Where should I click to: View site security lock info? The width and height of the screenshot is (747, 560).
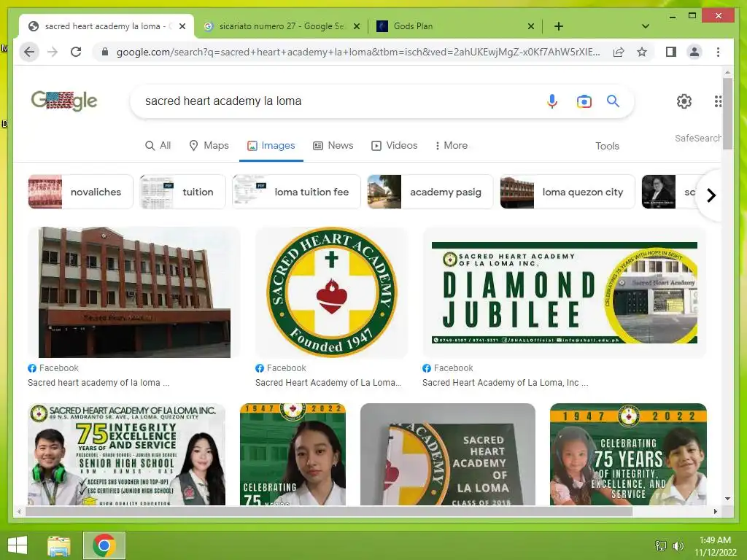[105, 52]
